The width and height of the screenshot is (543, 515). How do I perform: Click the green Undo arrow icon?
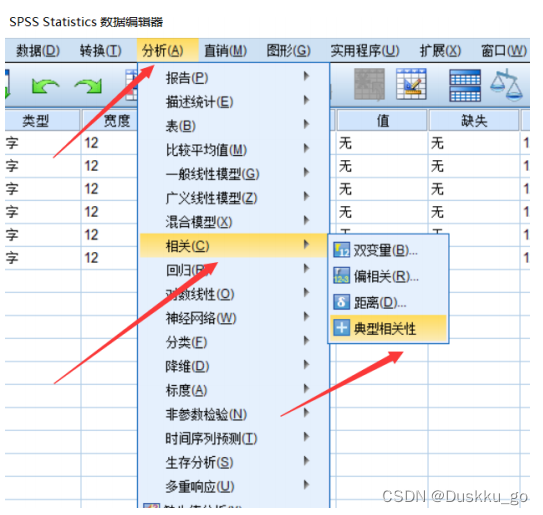coord(45,86)
